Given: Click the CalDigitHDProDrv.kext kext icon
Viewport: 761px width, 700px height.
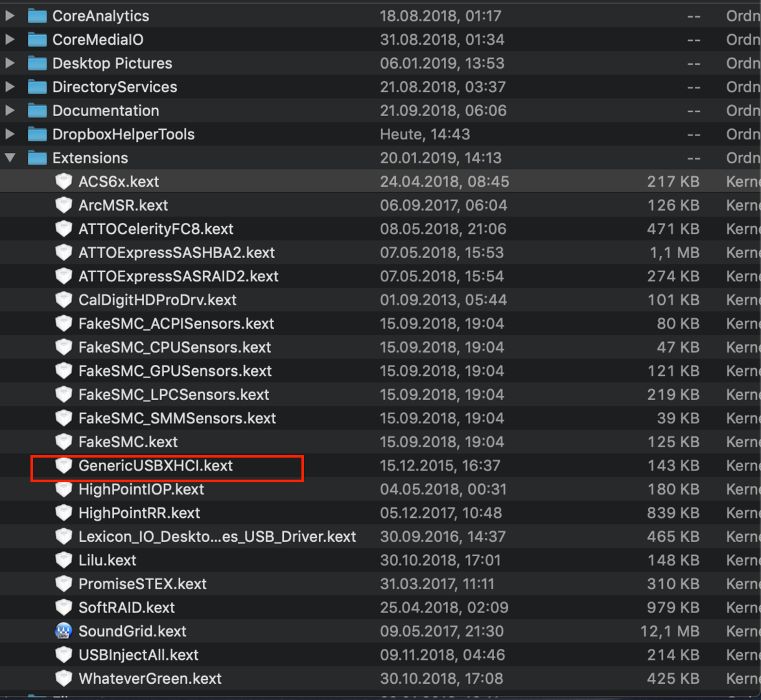Looking at the screenshot, I should (x=64, y=300).
